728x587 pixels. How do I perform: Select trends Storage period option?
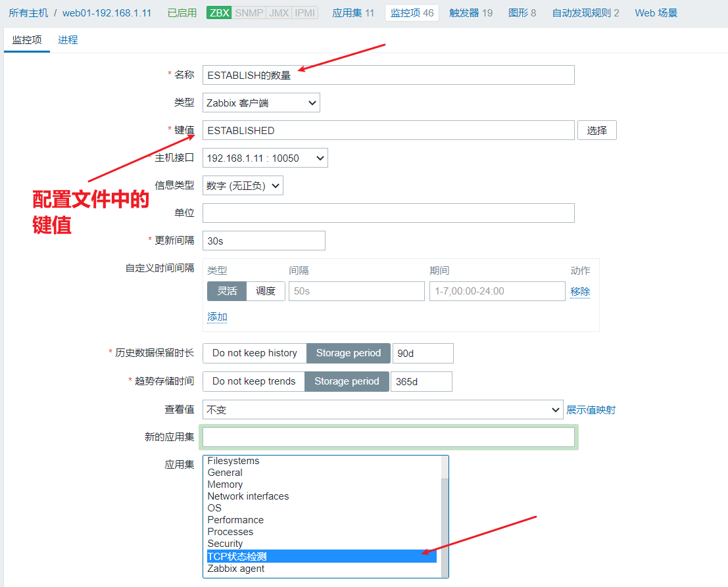click(347, 381)
